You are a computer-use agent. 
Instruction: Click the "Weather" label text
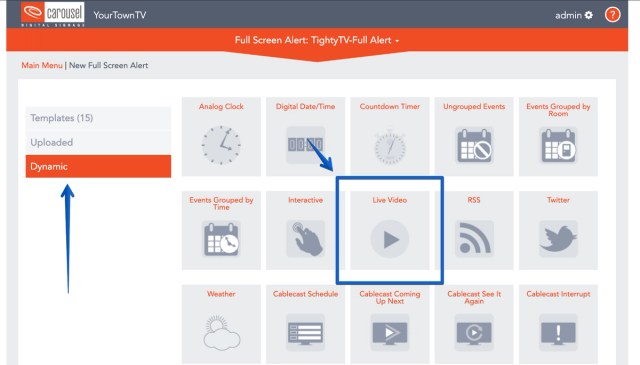221,294
